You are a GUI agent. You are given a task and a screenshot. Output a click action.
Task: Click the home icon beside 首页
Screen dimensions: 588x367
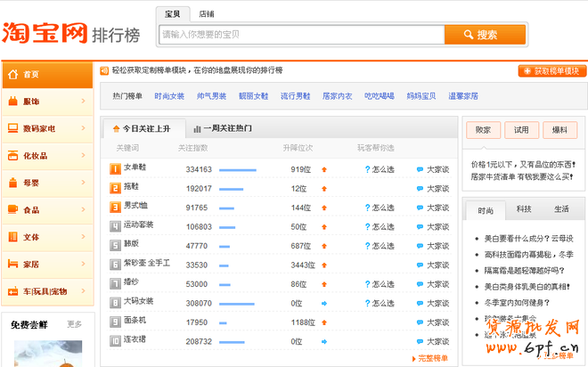pyautogui.click(x=12, y=74)
